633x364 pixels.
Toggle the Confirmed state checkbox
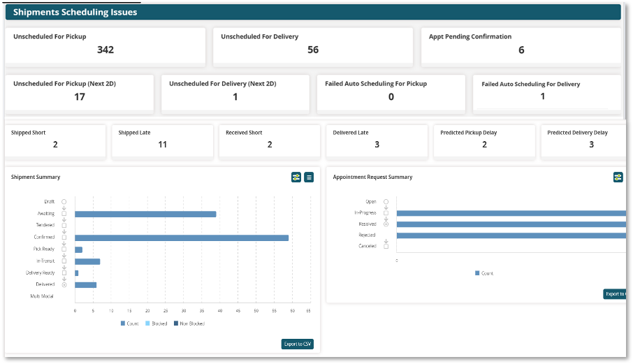point(64,237)
